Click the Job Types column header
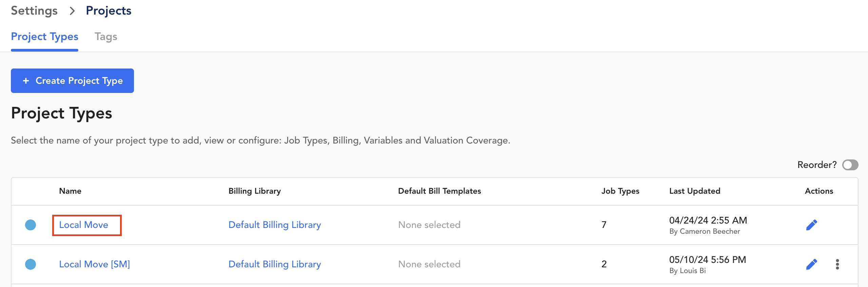 [x=620, y=191]
